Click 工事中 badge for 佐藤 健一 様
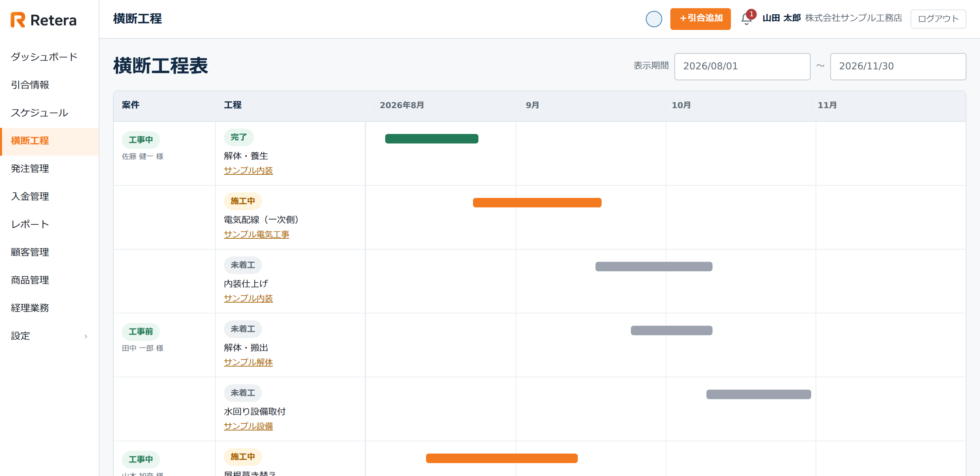This screenshot has width=980, height=476. [141, 140]
